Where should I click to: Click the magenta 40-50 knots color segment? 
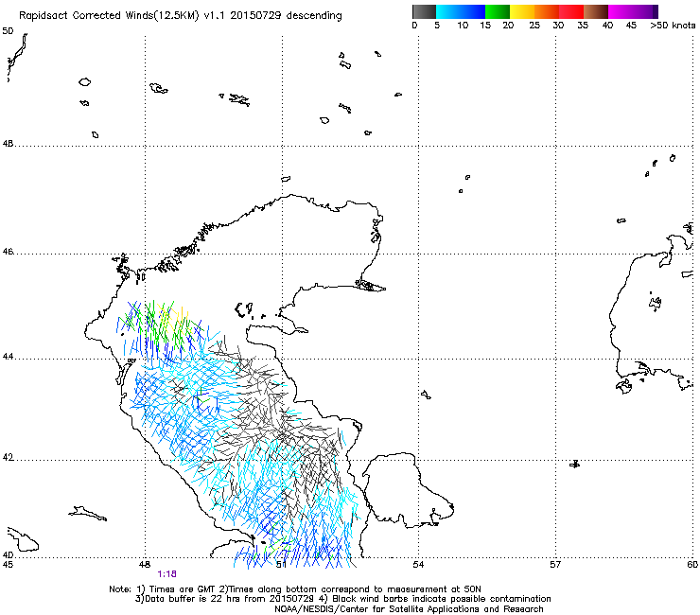pos(630,11)
